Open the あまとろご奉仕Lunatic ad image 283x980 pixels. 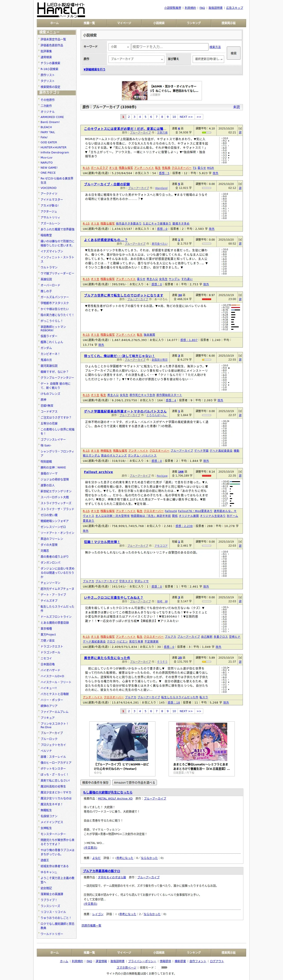coord(201,742)
